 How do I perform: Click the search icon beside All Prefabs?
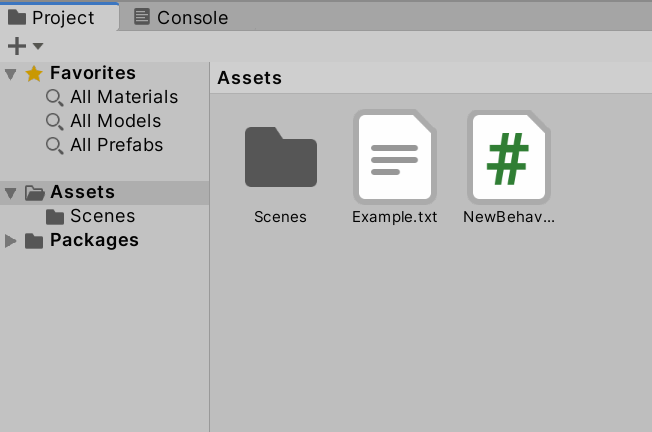tap(55, 146)
